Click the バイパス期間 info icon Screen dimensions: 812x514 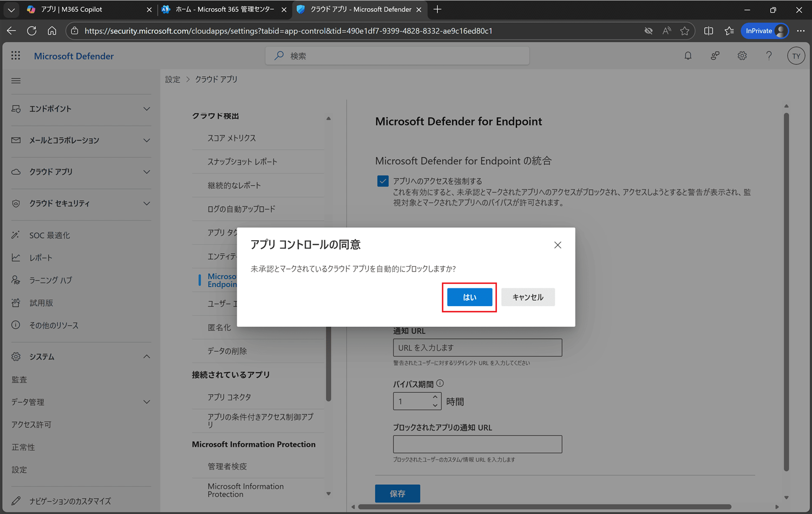(x=440, y=383)
